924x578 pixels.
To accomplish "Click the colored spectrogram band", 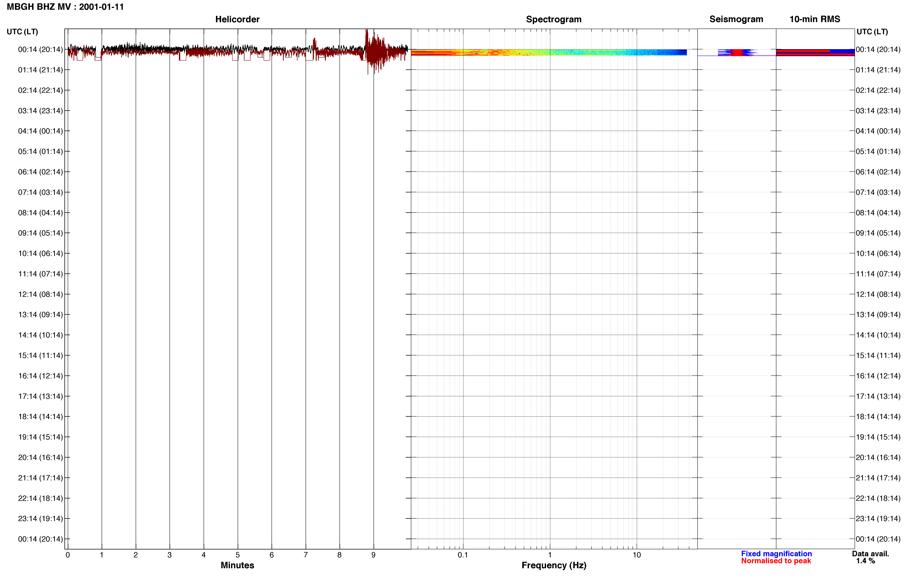I will click(549, 52).
